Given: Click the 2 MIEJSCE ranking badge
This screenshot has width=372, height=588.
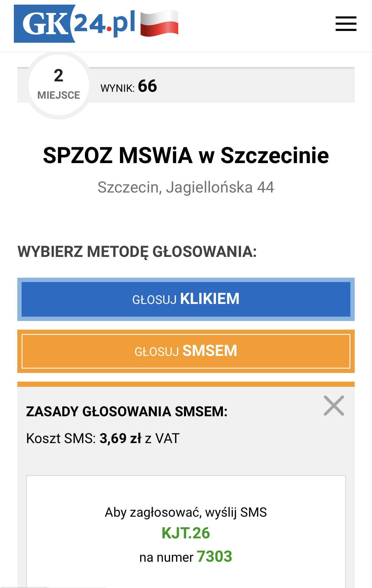Looking at the screenshot, I should (x=59, y=85).
